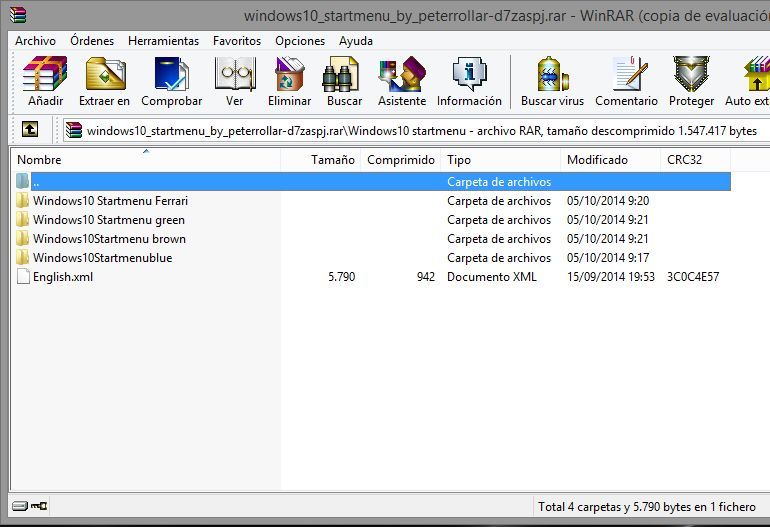This screenshot has width=770, height=527.
Task: Go up one folder level arrow
Action: (30, 130)
